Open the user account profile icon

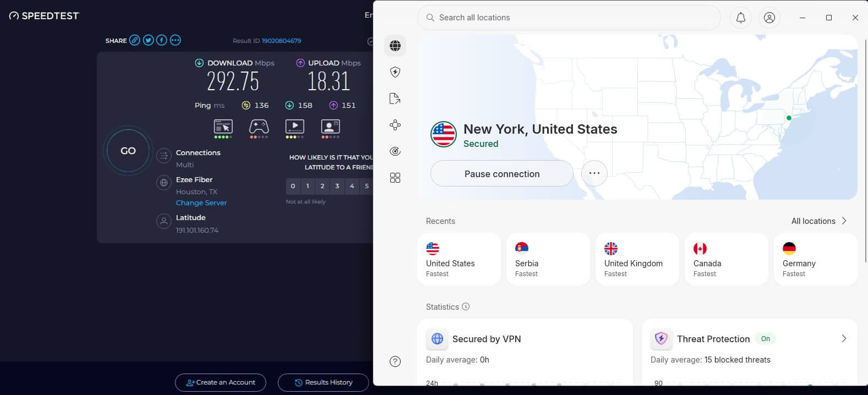pos(769,18)
